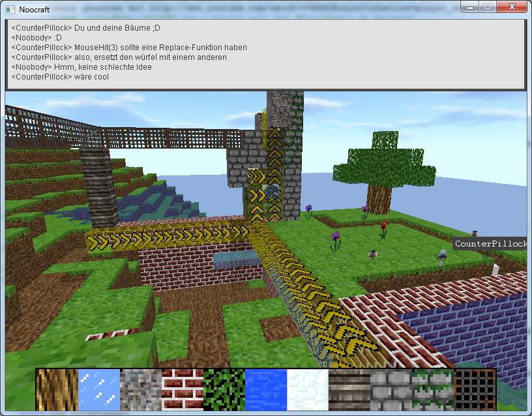Select the light blue glass block
Image resolution: width=532 pixels, height=416 pixels.
(x=99, y=389)
